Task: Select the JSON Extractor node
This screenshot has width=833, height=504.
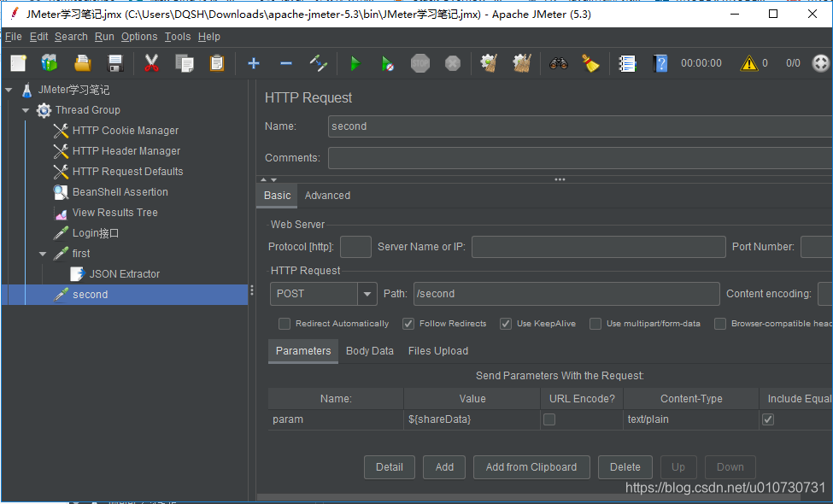Action: [x=125, y=274]
